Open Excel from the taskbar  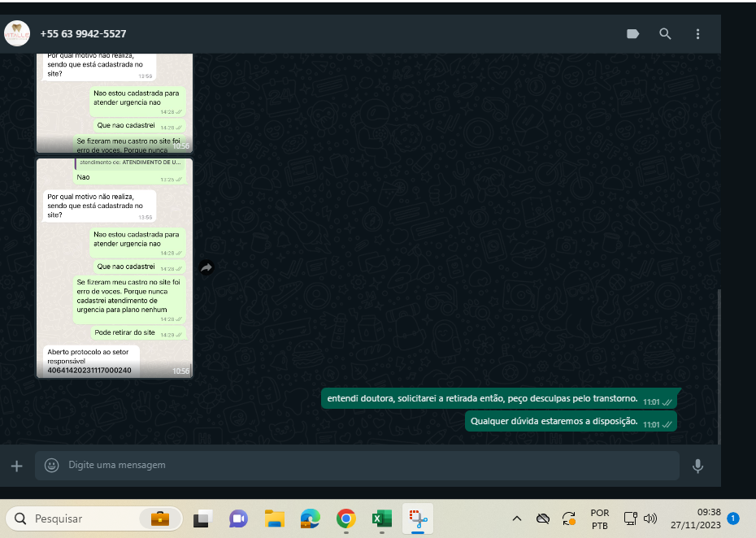[382, 518]
